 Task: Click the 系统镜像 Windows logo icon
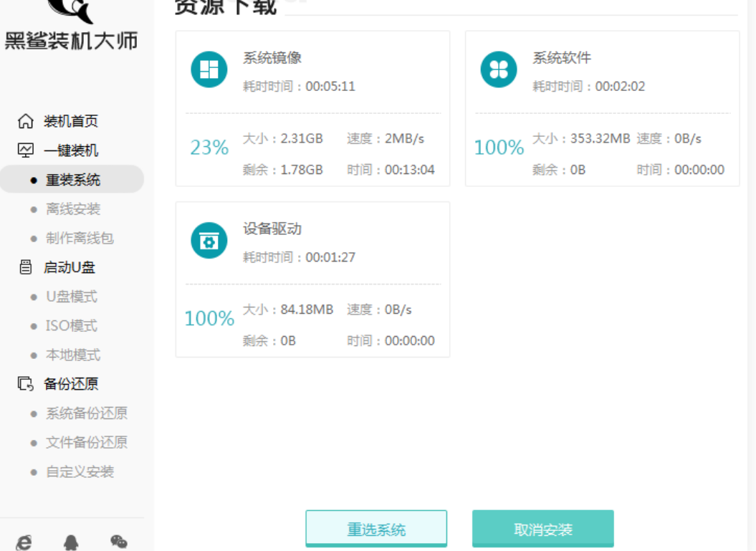click(x=209, y=70)
